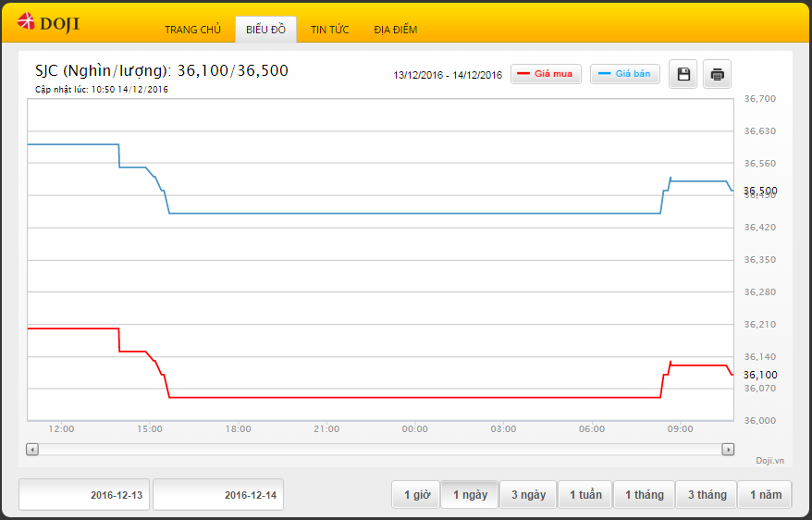Show the 1 tuần time range
This screenshot has width=812, height=520.
(585, 495)
